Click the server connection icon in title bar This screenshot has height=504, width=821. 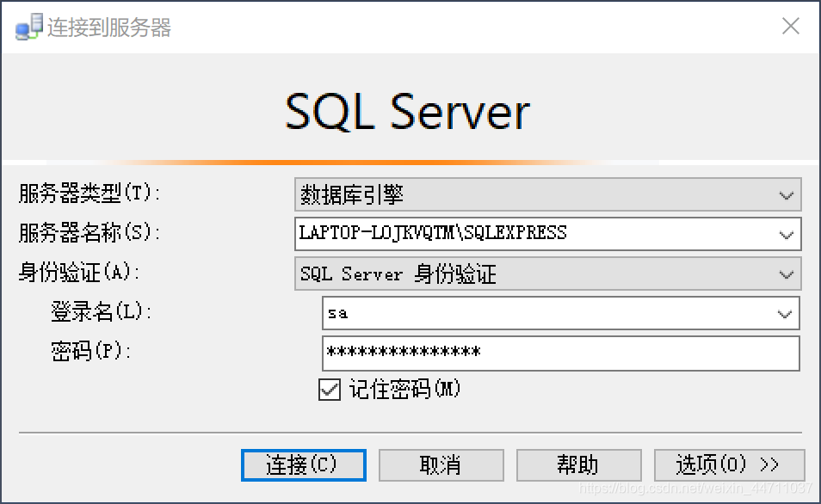pos(28,27)
